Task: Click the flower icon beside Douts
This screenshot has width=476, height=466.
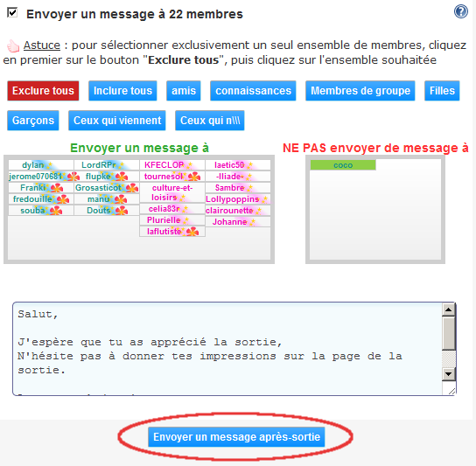Action: 122,211
